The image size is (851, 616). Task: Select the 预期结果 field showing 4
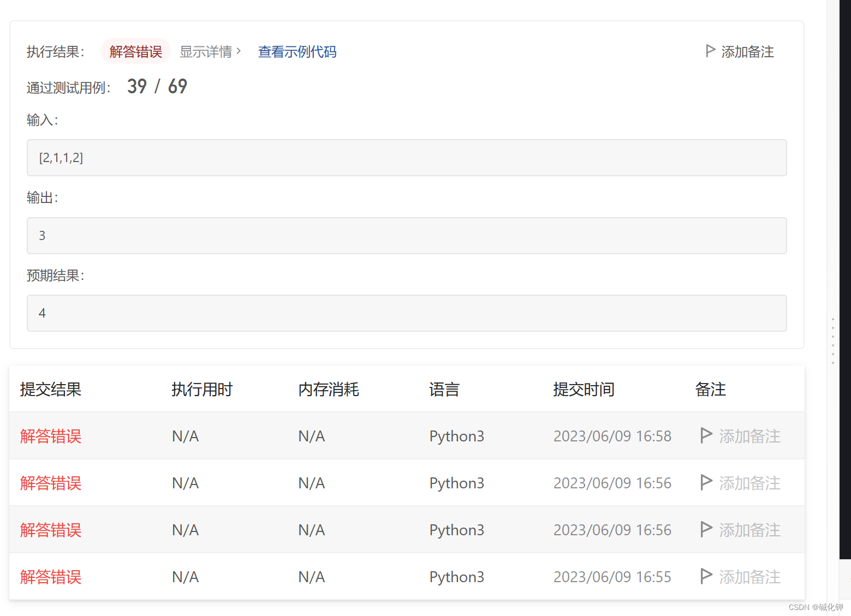point(407,313)
